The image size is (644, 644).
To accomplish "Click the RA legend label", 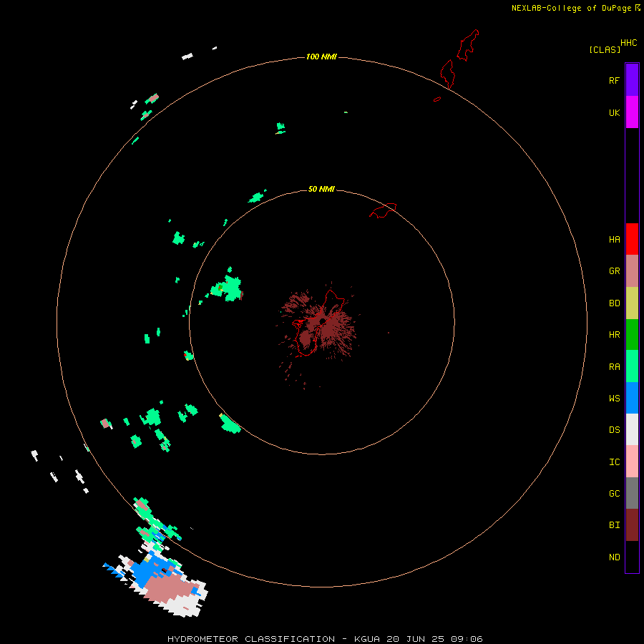I will [614, 367].
